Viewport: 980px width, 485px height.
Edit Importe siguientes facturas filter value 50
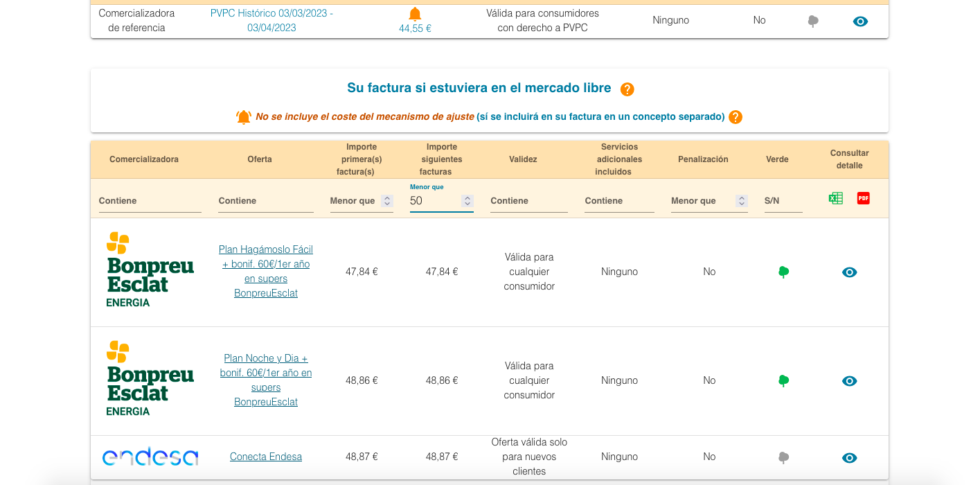coord(434,201)
